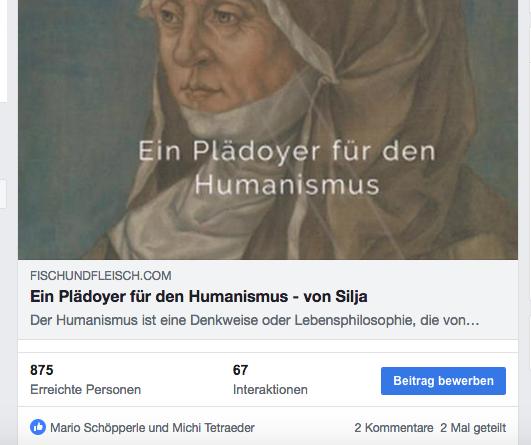
Task: Click the Interaktionen label
Action: pos(270,389)
